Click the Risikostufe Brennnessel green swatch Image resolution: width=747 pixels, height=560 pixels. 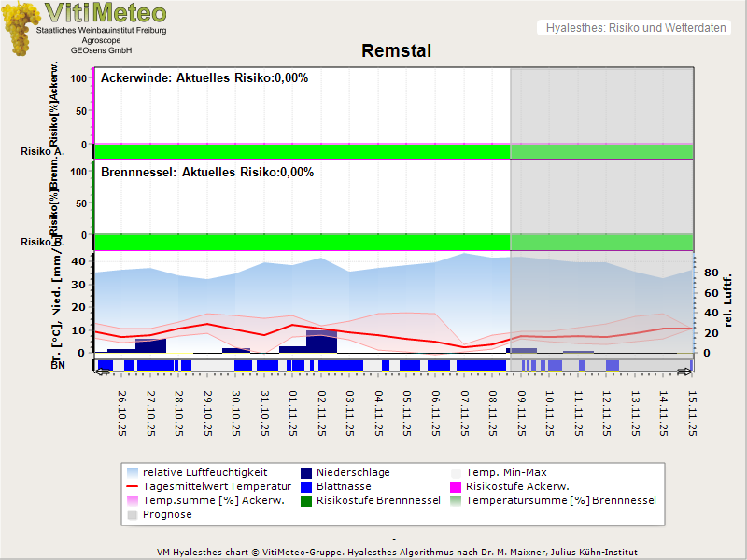(307, 500)
